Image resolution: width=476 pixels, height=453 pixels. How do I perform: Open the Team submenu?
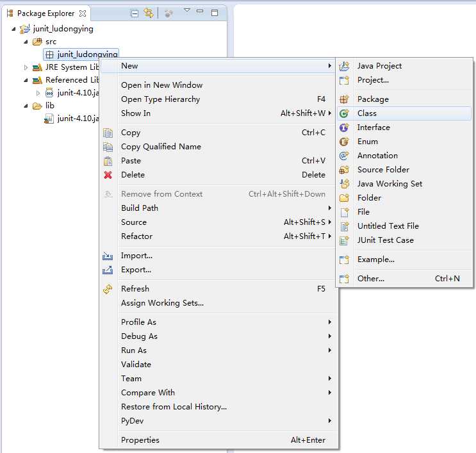[218, 379]
